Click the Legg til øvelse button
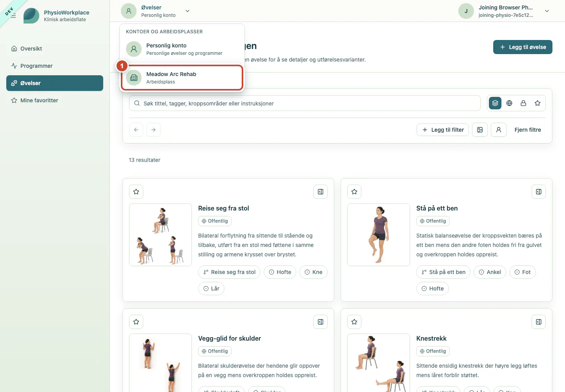 (523, 47)
